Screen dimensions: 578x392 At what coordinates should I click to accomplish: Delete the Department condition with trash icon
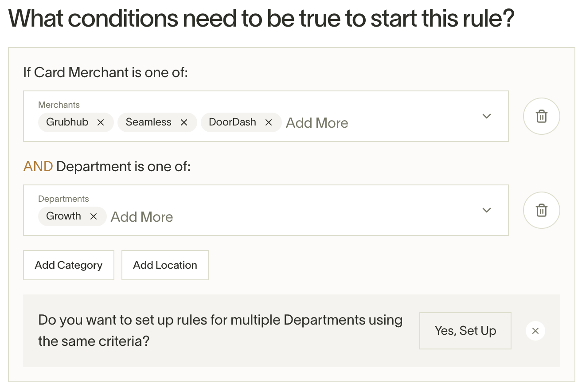(541, 210)
